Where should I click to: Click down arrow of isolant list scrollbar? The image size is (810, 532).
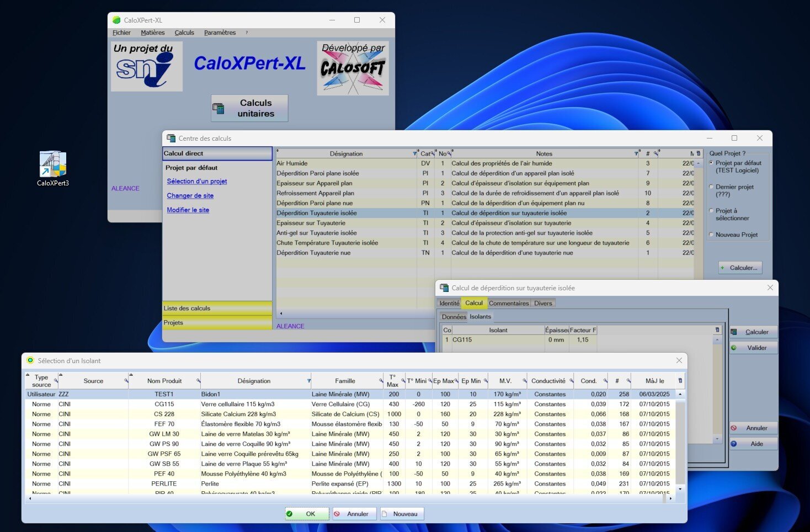point(680,489)
